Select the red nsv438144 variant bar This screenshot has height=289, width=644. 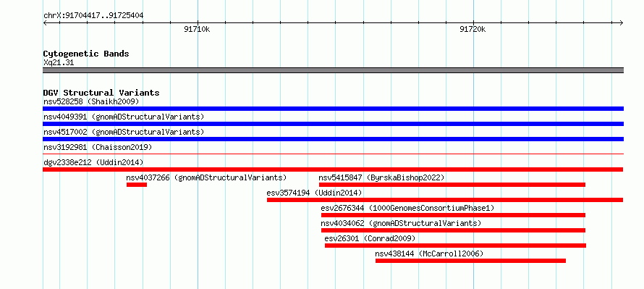click(x=470, y=261)
